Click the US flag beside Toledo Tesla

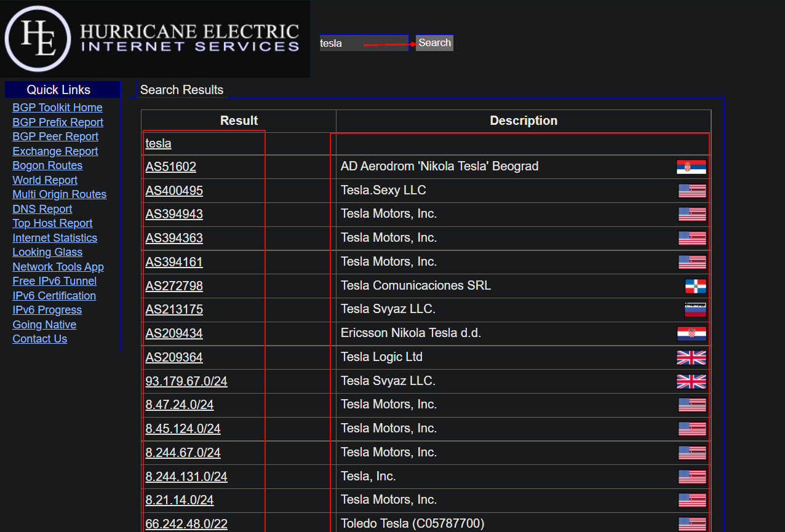click(691, 524)
